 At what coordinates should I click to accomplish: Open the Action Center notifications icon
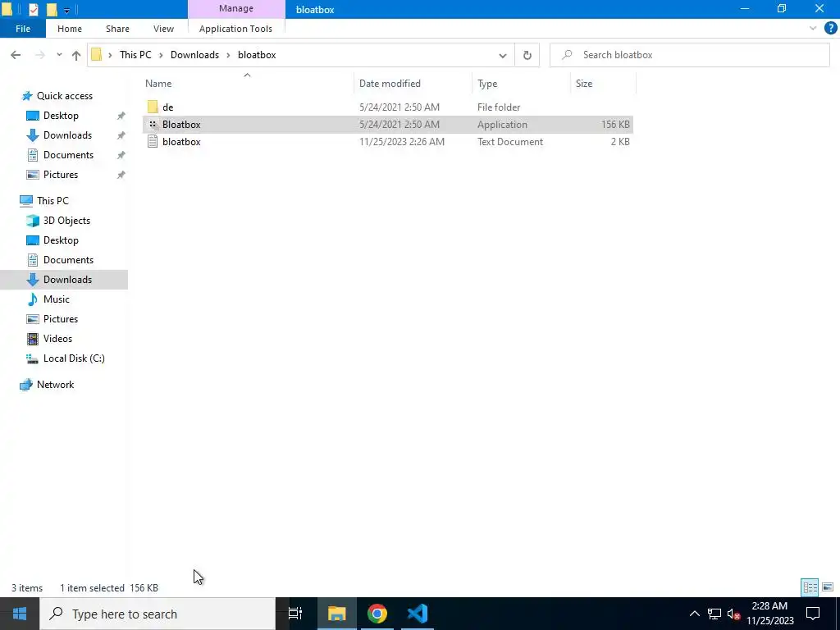tap(813, 614)
